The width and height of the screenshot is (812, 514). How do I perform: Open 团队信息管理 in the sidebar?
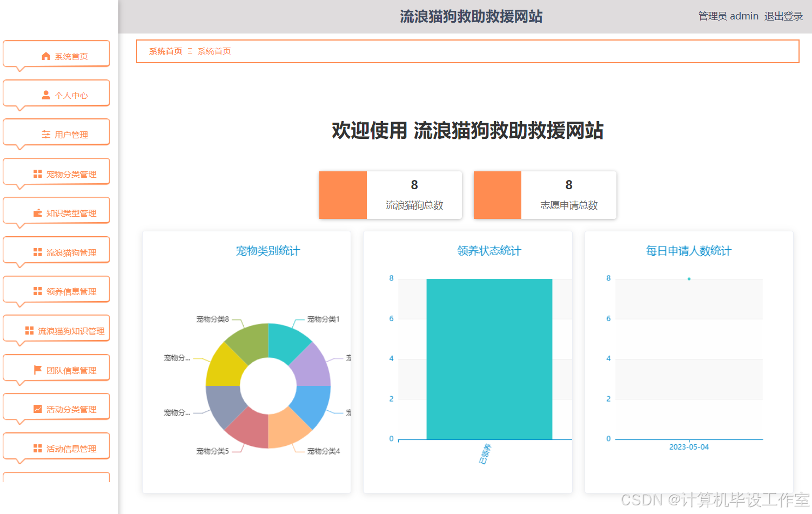(x=56, y=368)
